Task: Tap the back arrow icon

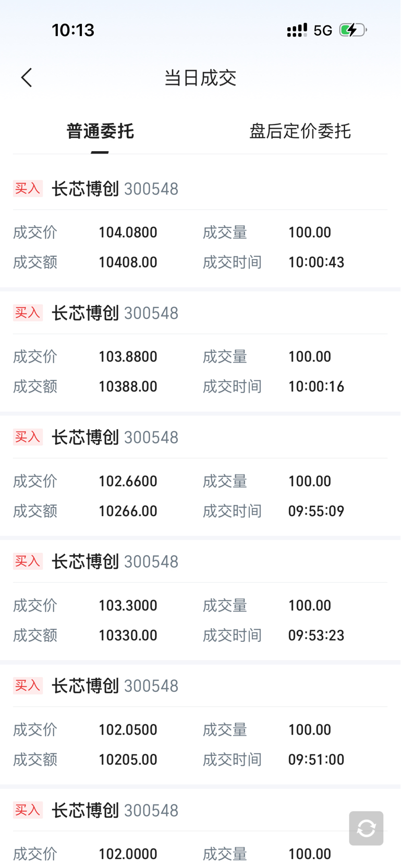Action: [27, 78]
